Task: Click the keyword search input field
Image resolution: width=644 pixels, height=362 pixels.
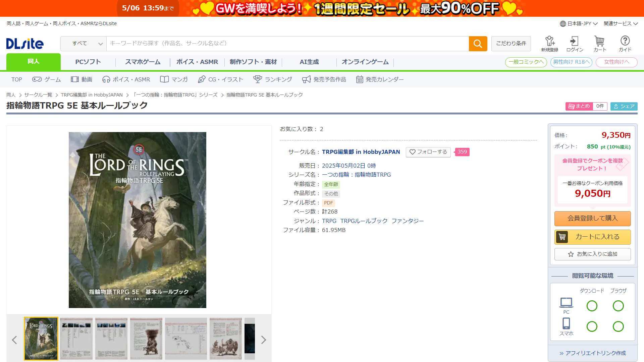Action: 287,44
